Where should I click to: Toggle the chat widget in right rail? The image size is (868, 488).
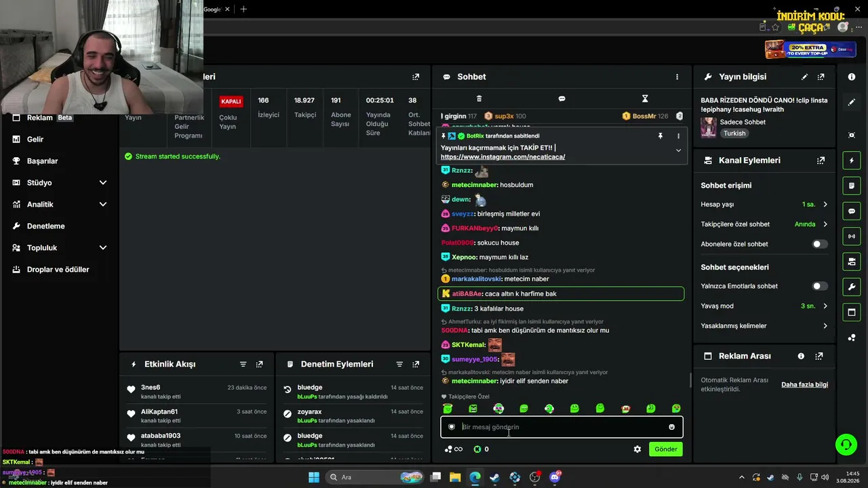coord(852,211)
